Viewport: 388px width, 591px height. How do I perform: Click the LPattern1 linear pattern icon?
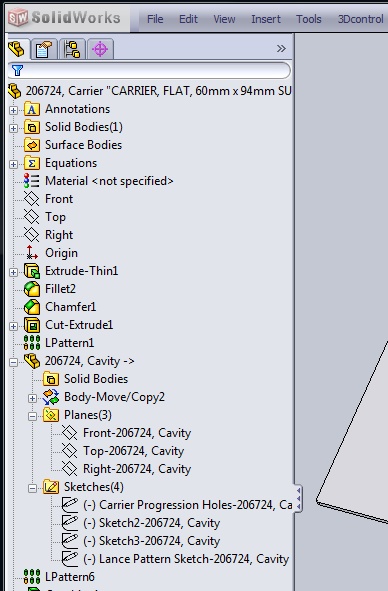tap(32, 343)
